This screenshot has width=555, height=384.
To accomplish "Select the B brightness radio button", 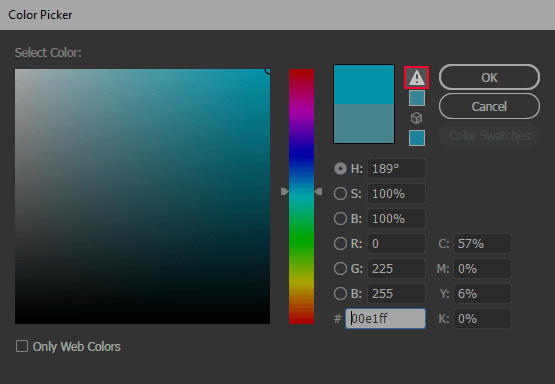I will [x=340, y=218].
